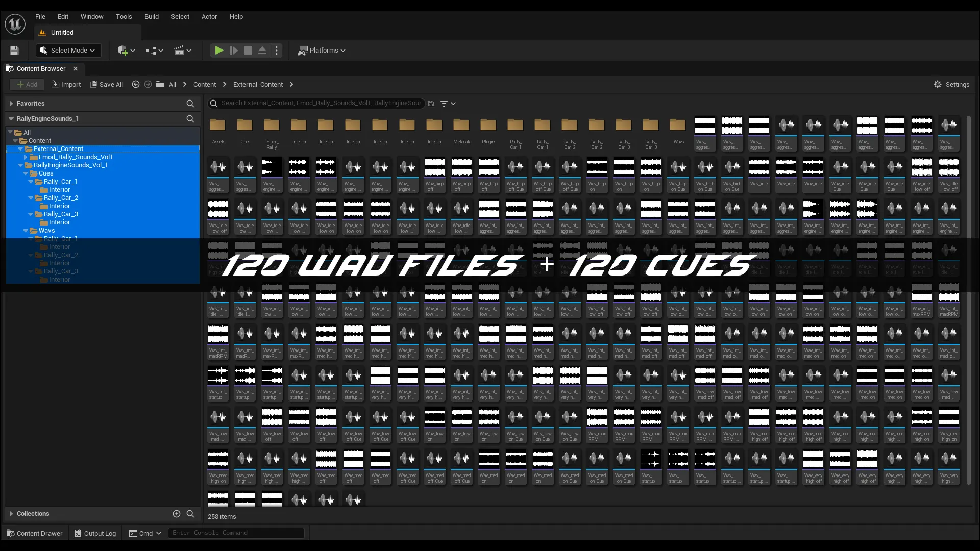Click the Stop simulation button
The height and width of the screenshot is (551, 980).
point(248,51)
